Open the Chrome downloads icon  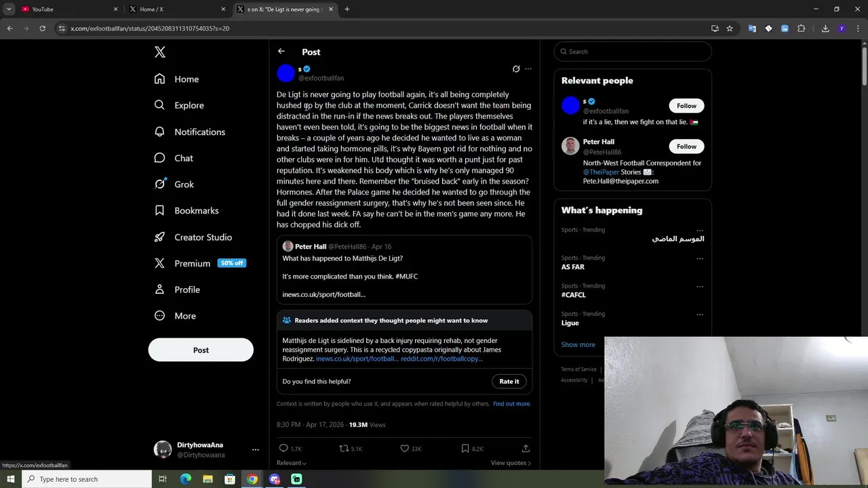click(x=825, y=28)
